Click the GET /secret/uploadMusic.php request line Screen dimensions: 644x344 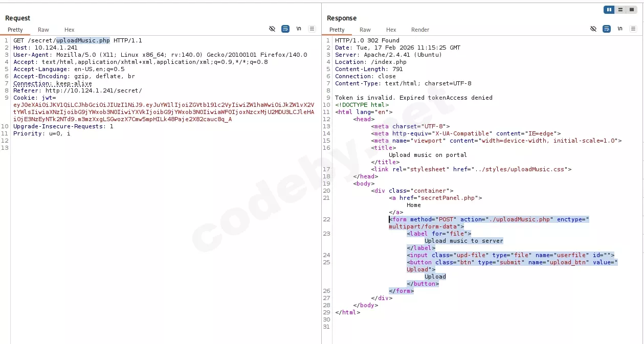pos(78,40)
